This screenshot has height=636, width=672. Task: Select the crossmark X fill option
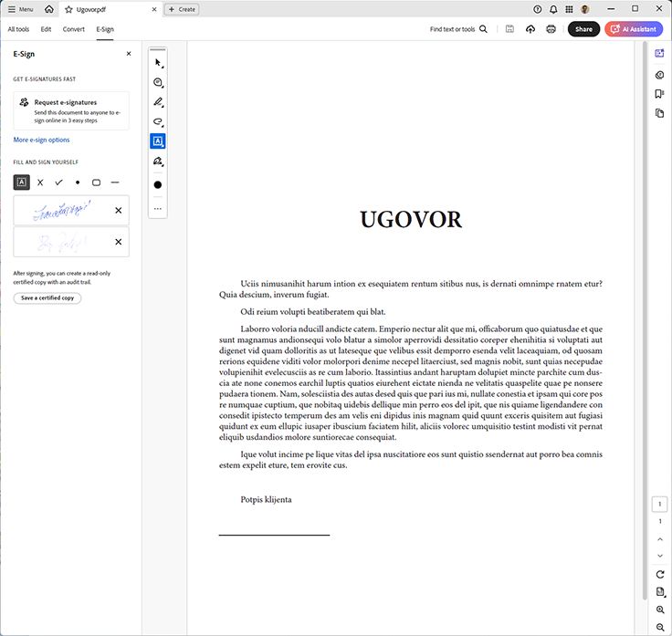40,182
